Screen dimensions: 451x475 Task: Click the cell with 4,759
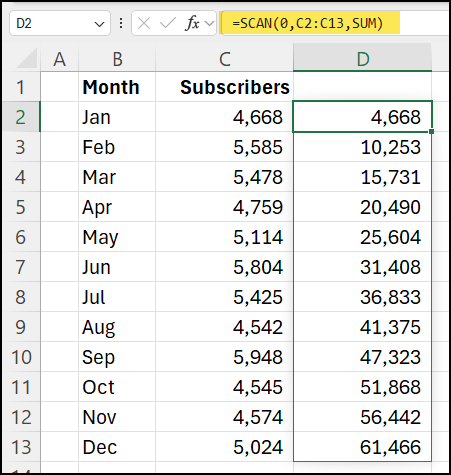tap(224, 207)
